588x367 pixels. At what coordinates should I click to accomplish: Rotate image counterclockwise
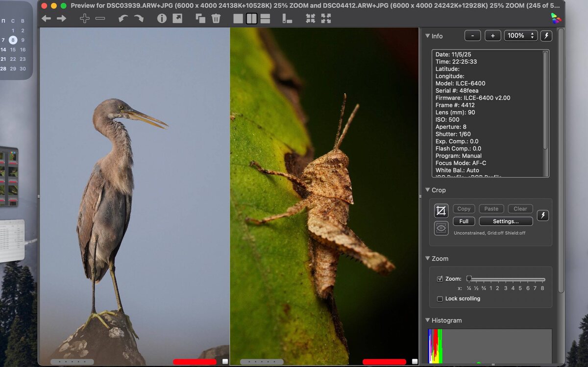123,19
